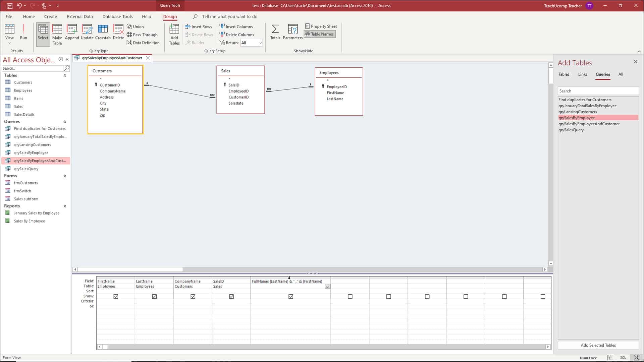The image size is (644, 362).
Task: Check Show box in first empty column
Action: pyautogui.click(x=350, y=297)
